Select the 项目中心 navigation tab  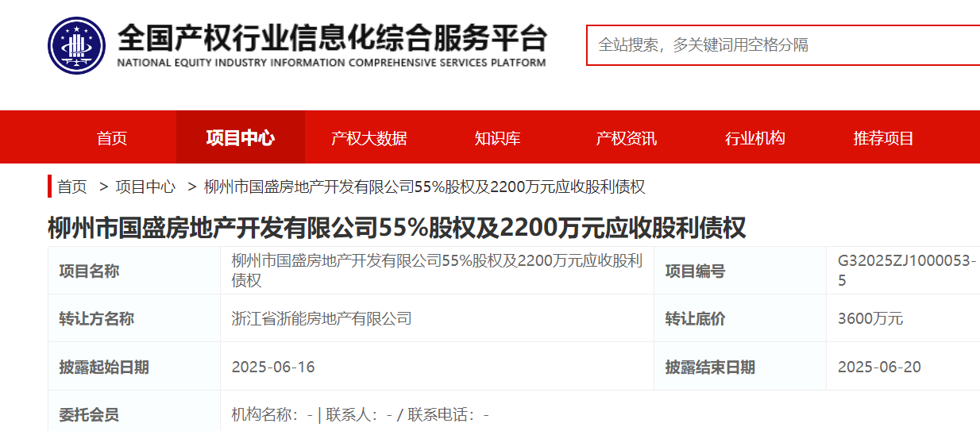[x=241, y=138]
